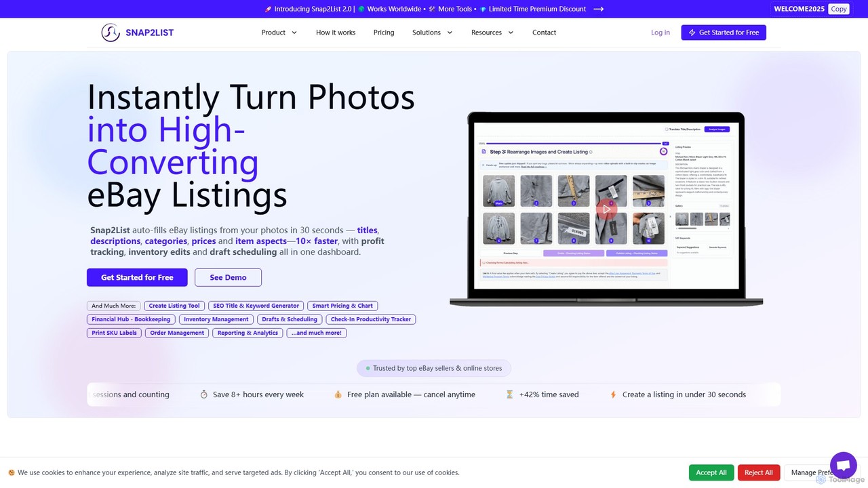
Task: Click Free plan available — cancel anytime text
Action: pyautogui.click(x=411, y=394)
